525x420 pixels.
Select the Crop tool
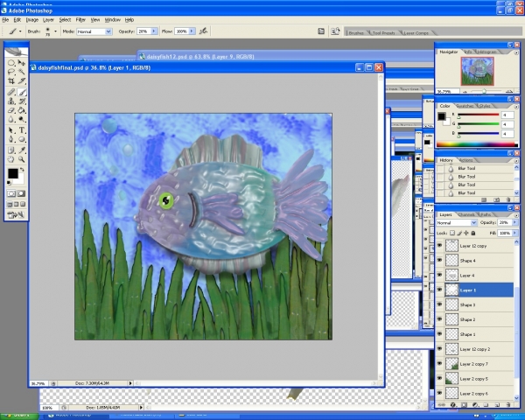pos(11,80)
